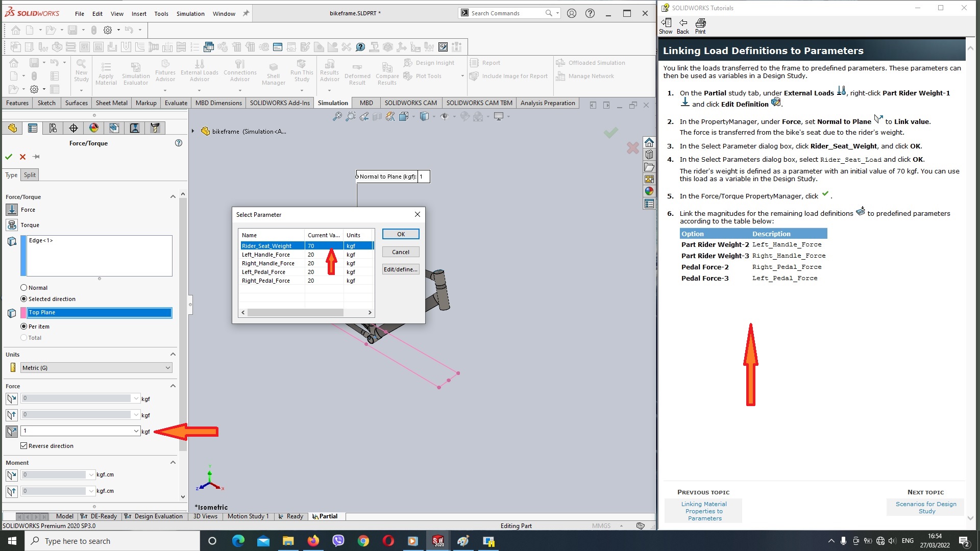The height and width of the screenshot is (551, 980).
Task: Click Cancel in Select Parameter dialog
Action: point(401,252)
